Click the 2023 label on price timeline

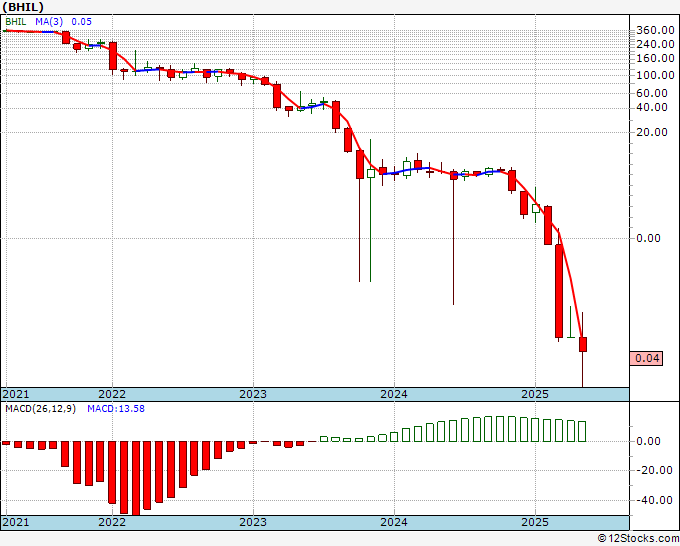tap(253, 394)
